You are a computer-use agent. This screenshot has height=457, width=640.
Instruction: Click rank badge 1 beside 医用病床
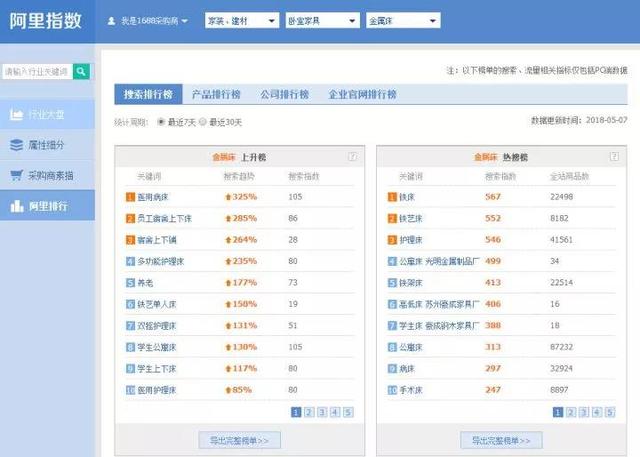pyautogui.click(x=130, y=197)
